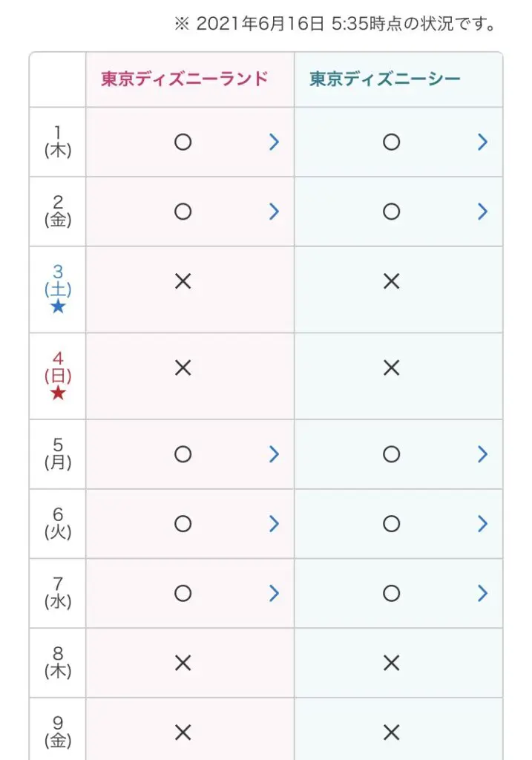Open Tokyo DisneySea chevron for 1 (木)
Viewport: 532px width, 760px height.
tap(482, 142)
